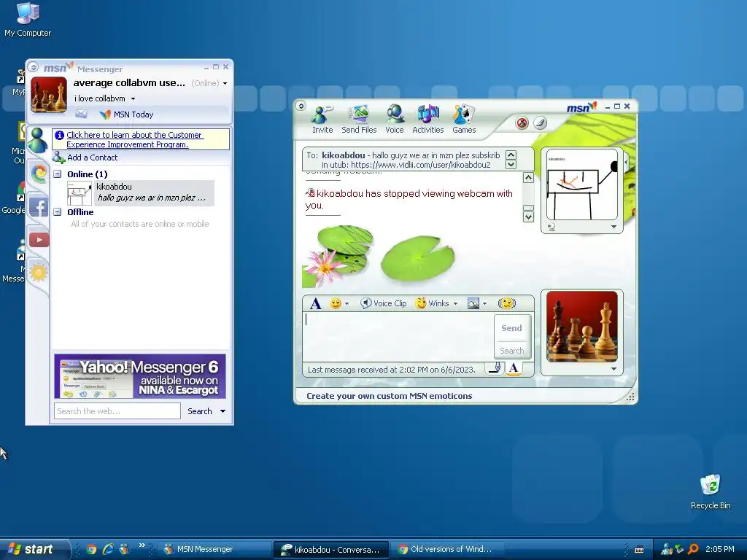Viewport: 747px width, 560px height.
Task: Open the weather sun tab in sidebar
Action: click(x=38, y=273)
